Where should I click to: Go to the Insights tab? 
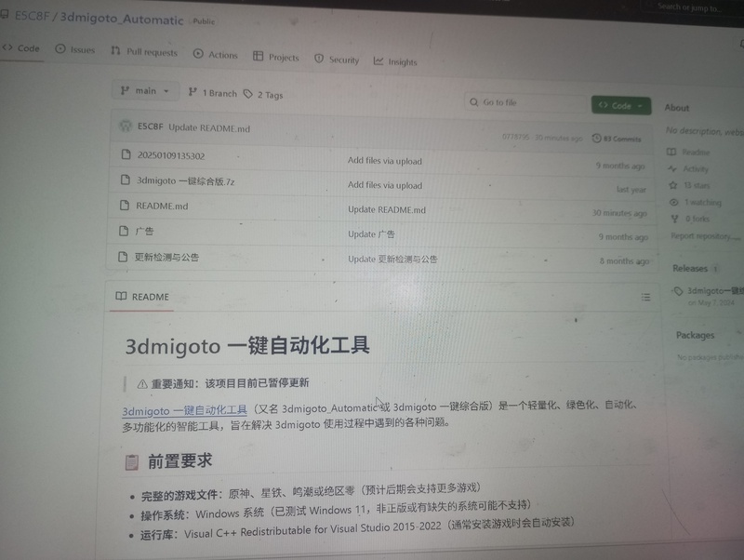(x=395, y=62)
